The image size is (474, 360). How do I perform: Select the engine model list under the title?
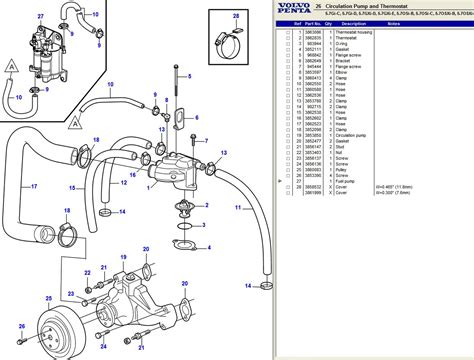coord(399,14)
